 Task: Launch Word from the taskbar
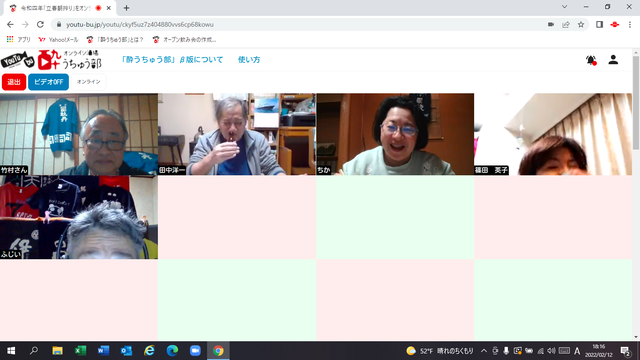click(x=103, y=351)
